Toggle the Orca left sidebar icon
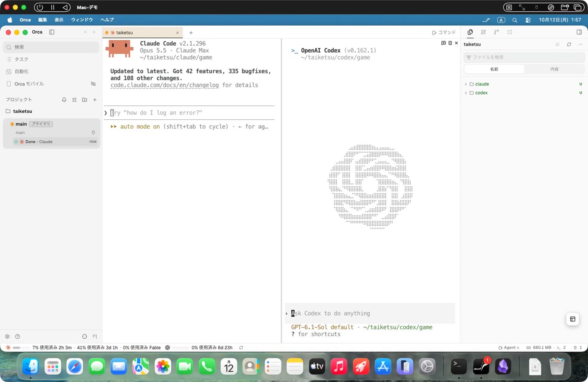This screenshot has height=382, width=588. pos(52,32)
